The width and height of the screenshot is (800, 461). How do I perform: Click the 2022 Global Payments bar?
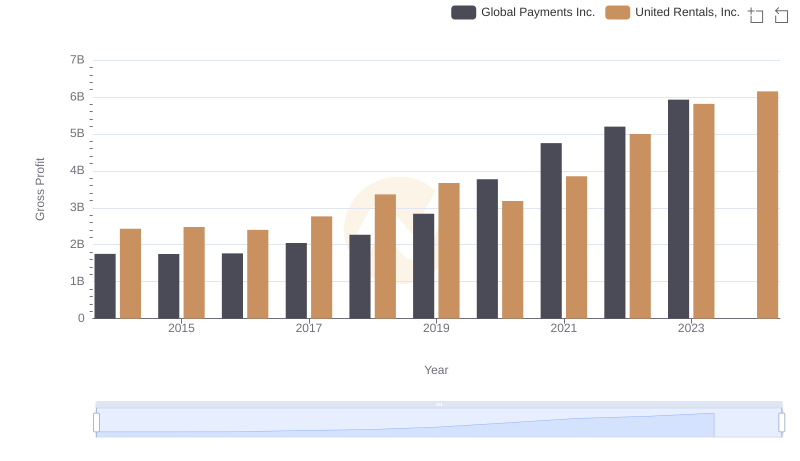coord(615,222)
